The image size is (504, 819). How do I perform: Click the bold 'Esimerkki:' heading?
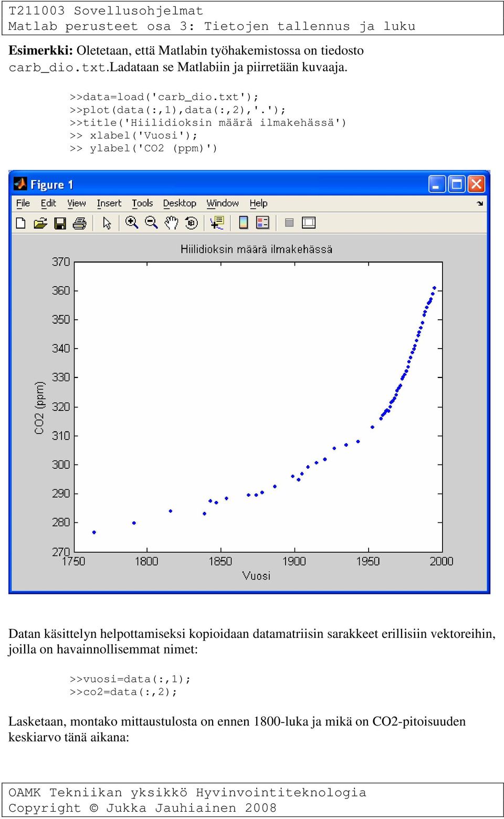[x=41, y=50]
